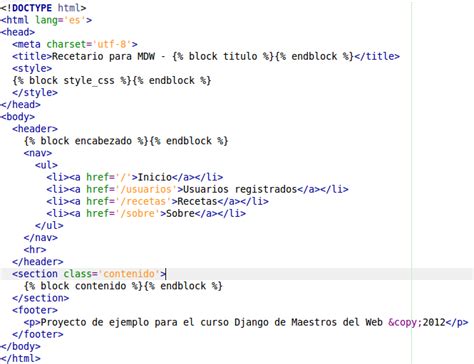Click the 'Usuarios registrados' link text

tap(240, 189)
